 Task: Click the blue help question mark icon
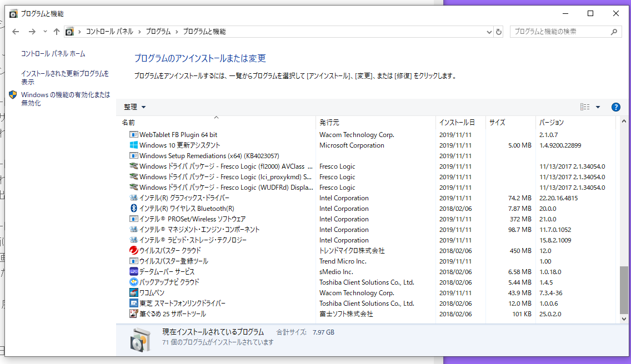point(615,107)
